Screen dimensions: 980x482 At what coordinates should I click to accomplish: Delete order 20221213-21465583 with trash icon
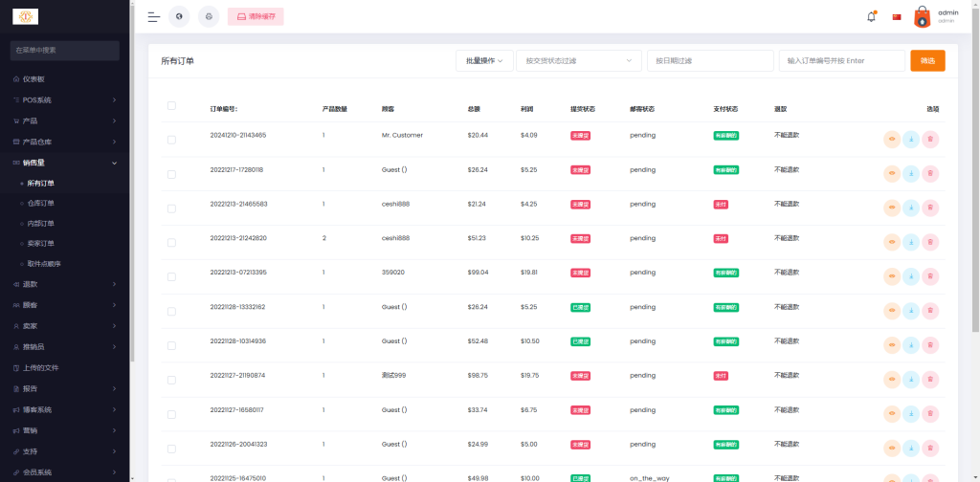tap(930, 208)
